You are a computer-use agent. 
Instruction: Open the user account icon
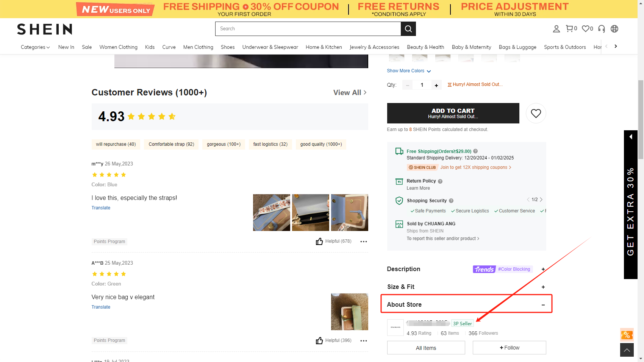click(x=556, y=29)
